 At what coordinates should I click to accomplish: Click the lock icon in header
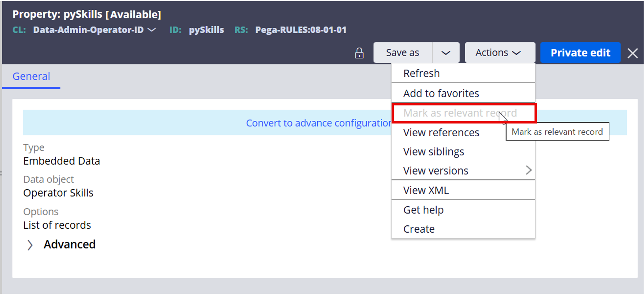pos(359,53)
